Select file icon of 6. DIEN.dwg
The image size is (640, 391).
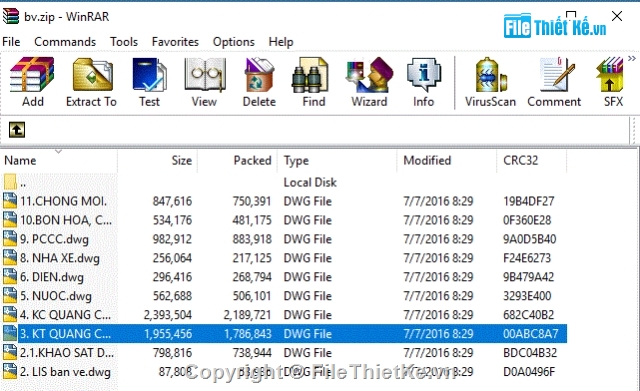tap(10, 277)
